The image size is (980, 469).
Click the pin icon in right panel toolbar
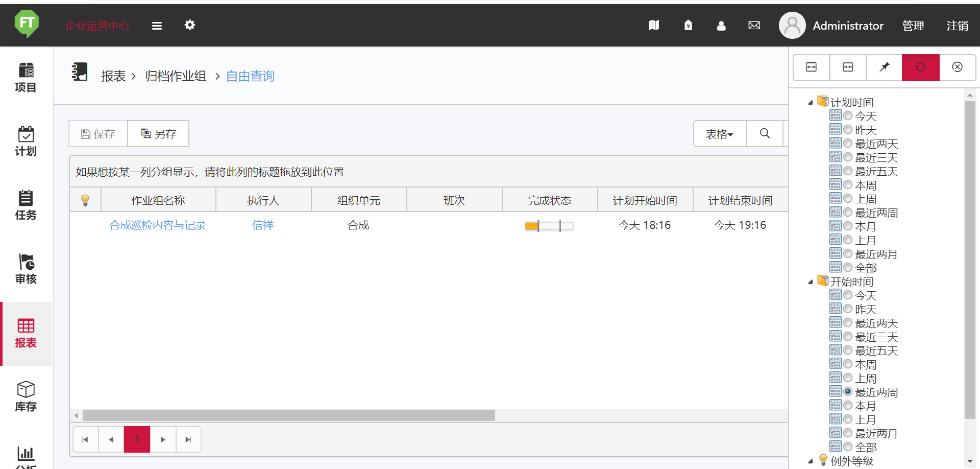coord(884,67)
